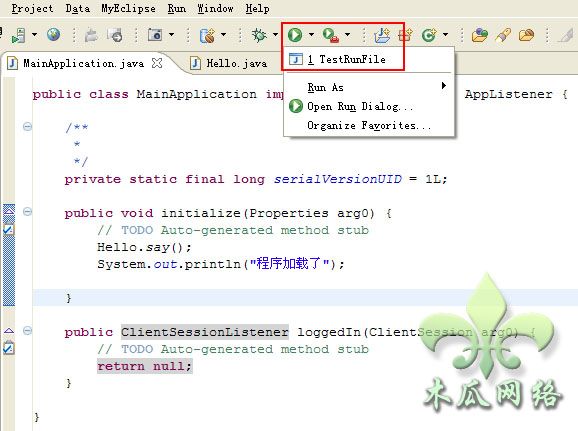
Task: Click the Run server toolbar icon
Action: (x=18, y=35)
